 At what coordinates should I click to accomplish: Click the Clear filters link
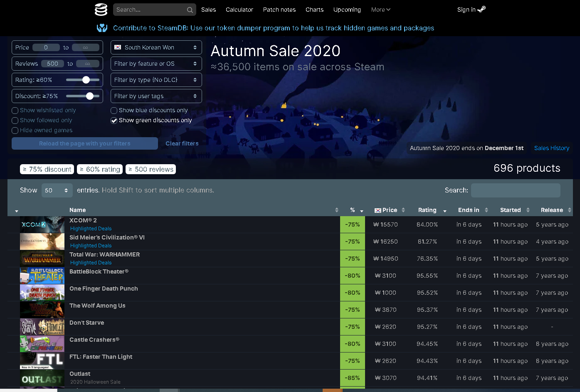point(182,143)
